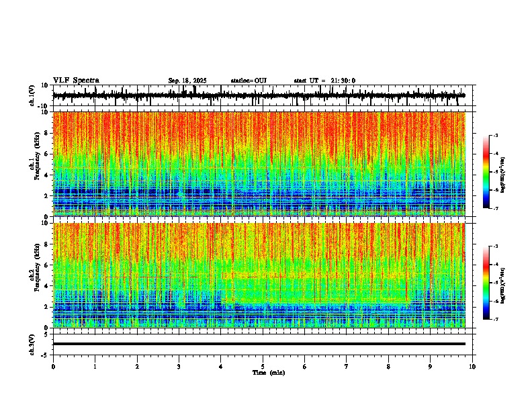The height and width of the screenshot is (411, 532).
Task: Click time axis tick label "3"
Action: point(179,367)
